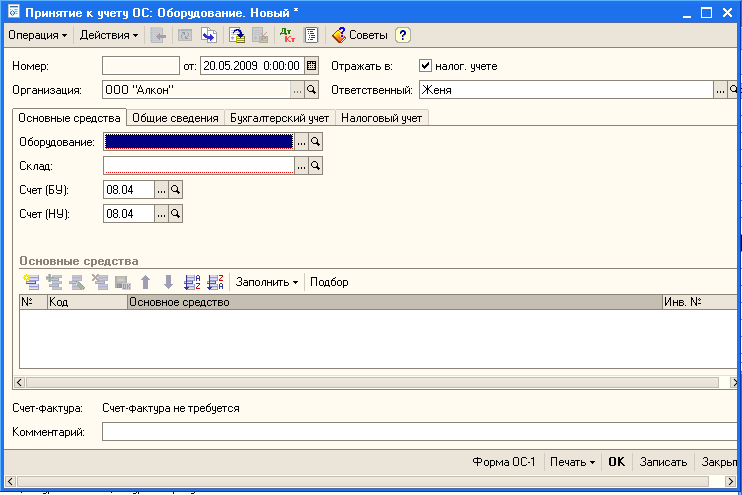Click the post document toolbar icon
The height and width of the screenshot is (495, 742).
coord(237,35)
